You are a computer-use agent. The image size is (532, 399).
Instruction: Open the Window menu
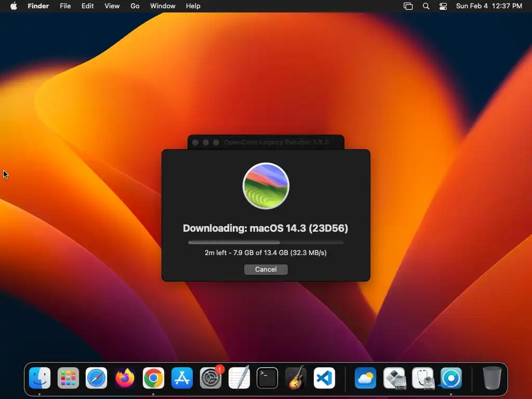(x=163, y=6)
